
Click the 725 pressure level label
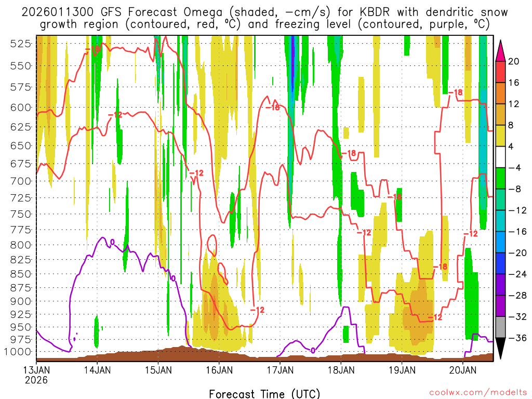(x=20, y=197)
